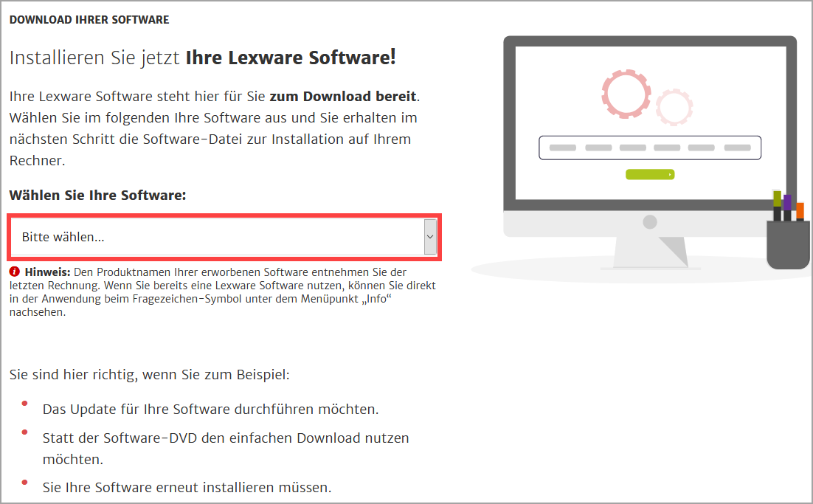Click the bullet "Das Update für Ihre Software durchführen möchten"
The image size is (813, 504).
[x=210, y=409]
